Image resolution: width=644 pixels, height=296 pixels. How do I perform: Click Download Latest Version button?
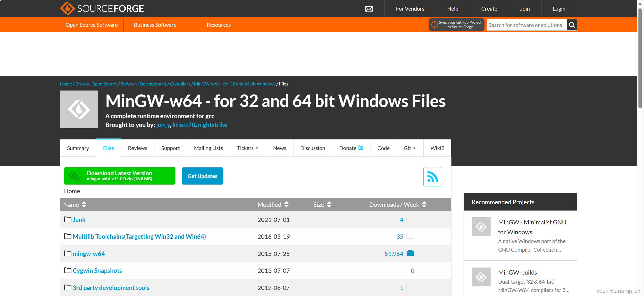[120, 176]
